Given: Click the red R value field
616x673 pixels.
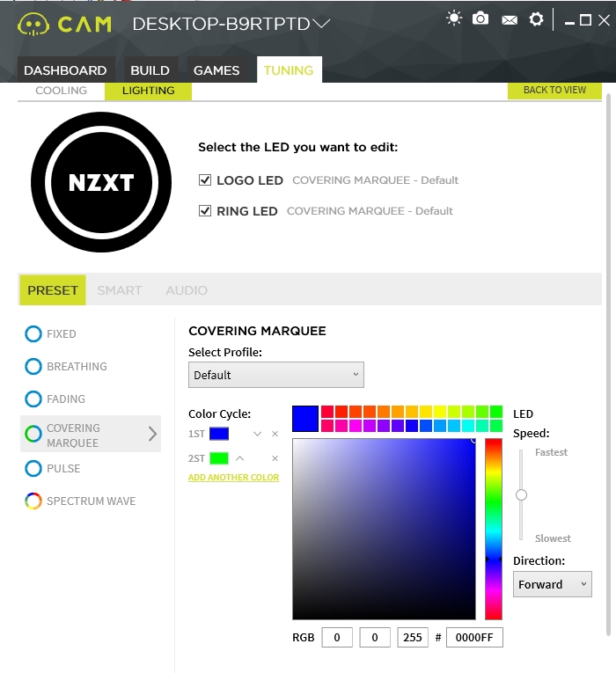Looking at the screenshot, I should (337, 638).
